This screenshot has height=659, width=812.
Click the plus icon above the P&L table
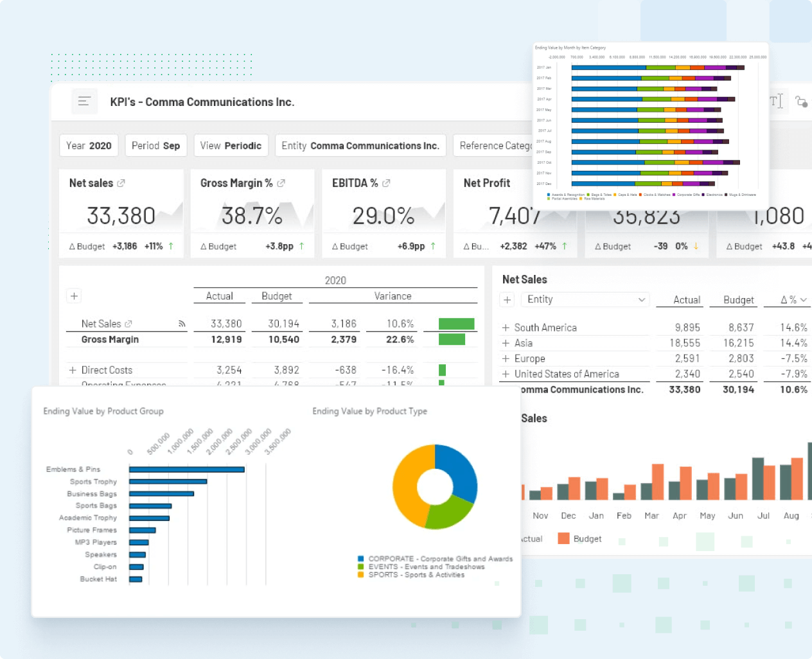(x=73, y=296)
